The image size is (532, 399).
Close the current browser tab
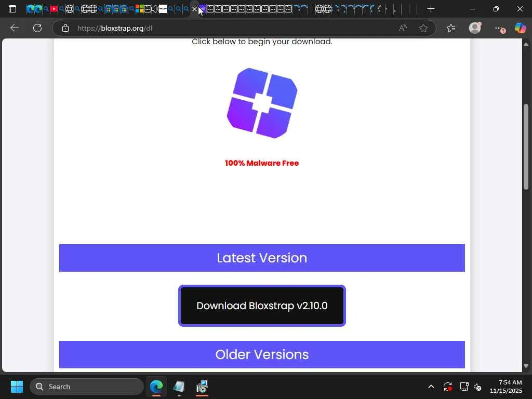tap(194, 9)
